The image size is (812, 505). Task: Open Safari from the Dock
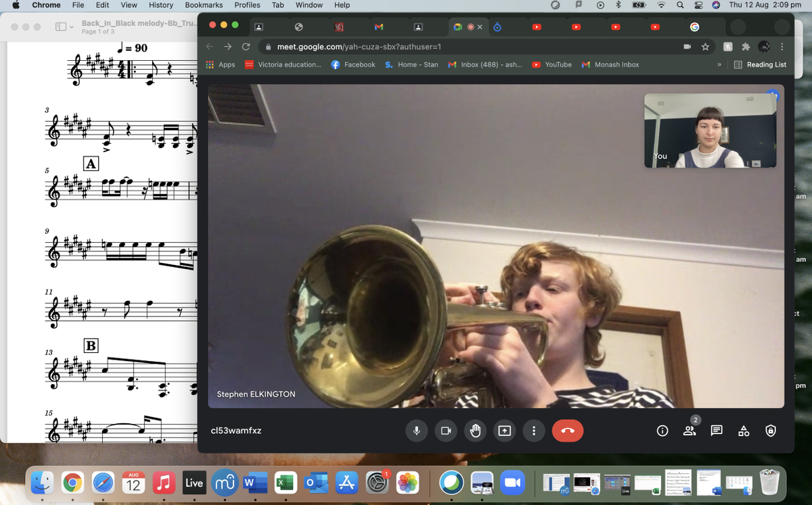point(103,483)
